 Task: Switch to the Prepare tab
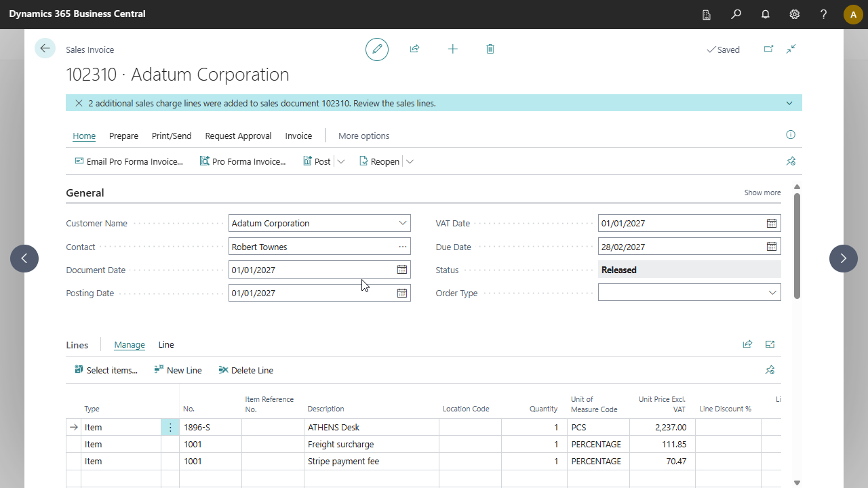pos(123,136)
